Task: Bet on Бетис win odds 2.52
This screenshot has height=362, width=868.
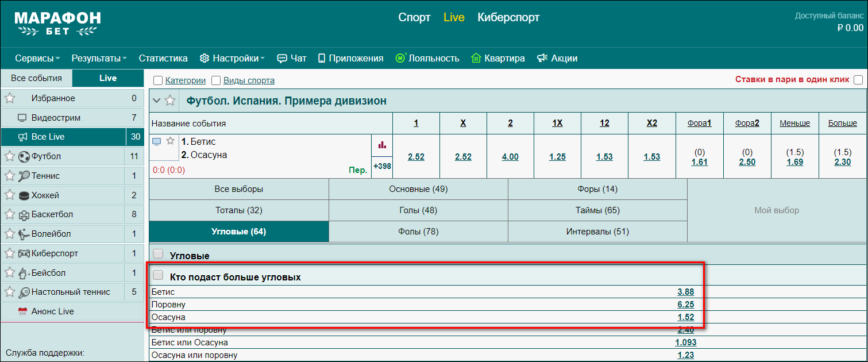Action: coord(416,157)
